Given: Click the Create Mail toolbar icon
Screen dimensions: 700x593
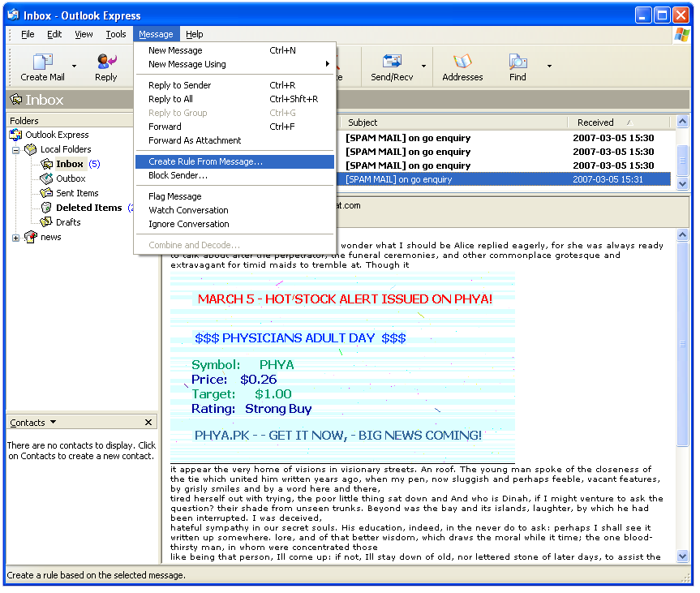Looking at the screenshot, I should [42, 61].
